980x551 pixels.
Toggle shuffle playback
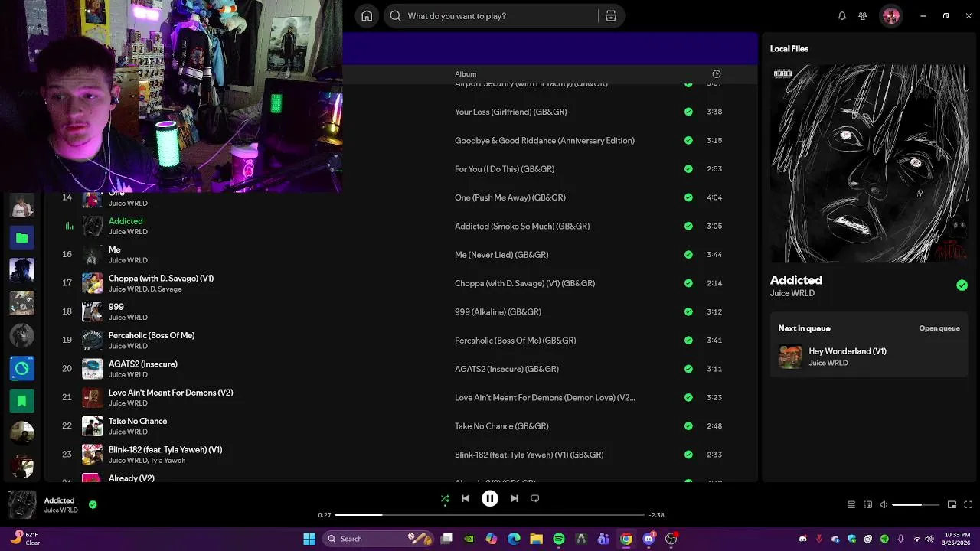pos(445,498)
